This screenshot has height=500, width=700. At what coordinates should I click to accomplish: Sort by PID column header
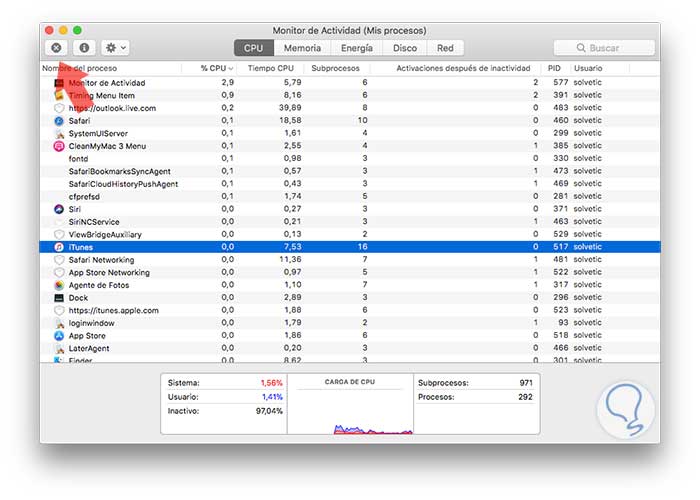click(x=554, y=68)
